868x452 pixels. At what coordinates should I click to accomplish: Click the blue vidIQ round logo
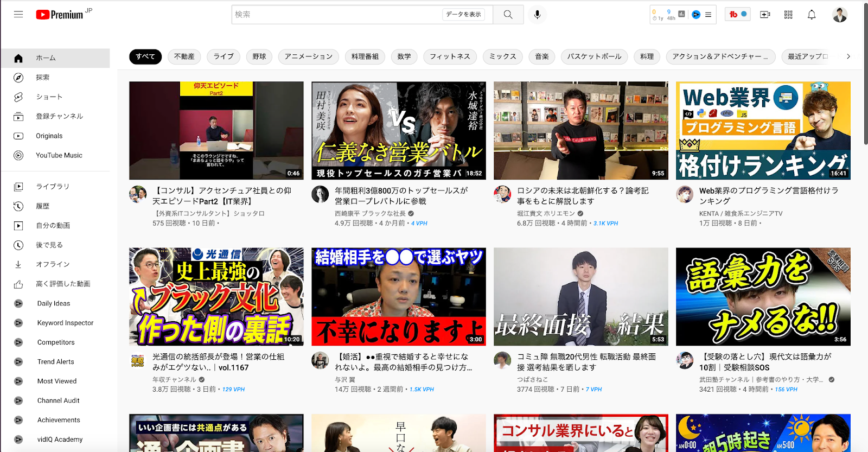point(696,15)
